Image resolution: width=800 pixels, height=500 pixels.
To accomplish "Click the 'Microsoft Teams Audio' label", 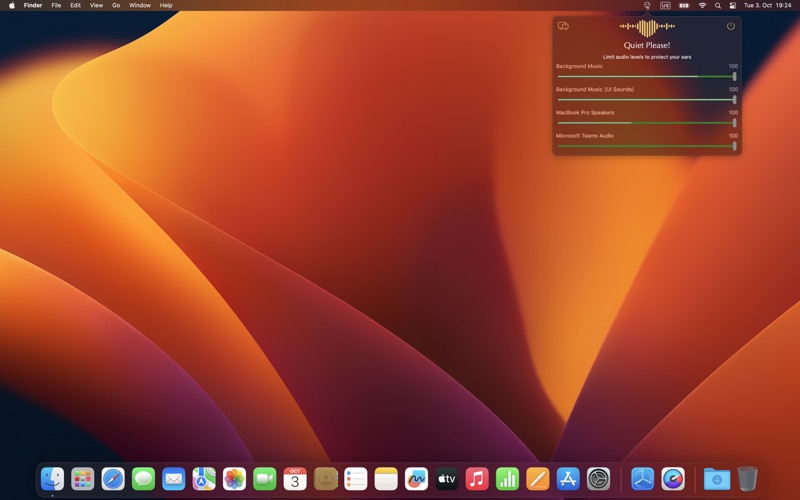I will pos(585,136).
